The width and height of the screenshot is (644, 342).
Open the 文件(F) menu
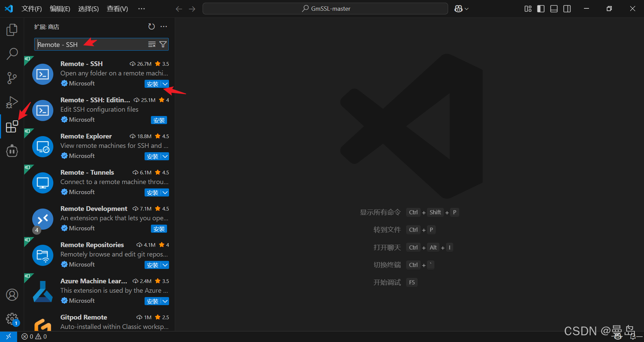click(32, 9)
